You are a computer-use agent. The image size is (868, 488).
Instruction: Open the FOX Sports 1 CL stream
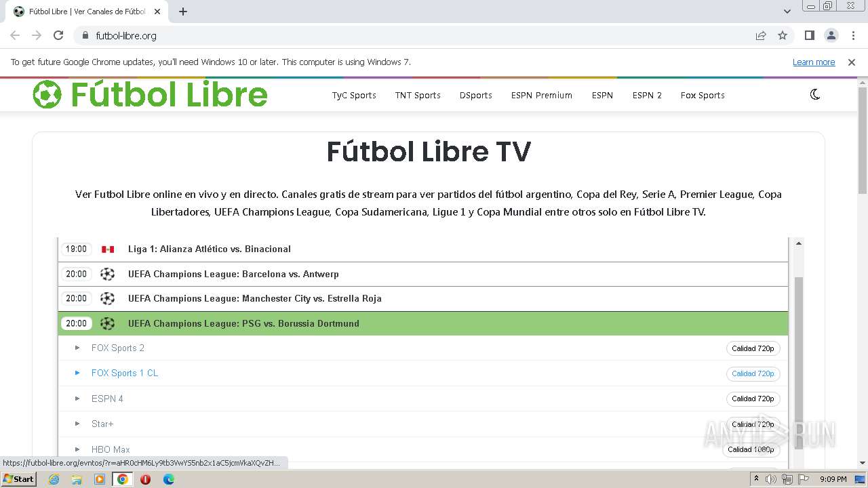tap(125, 373)
